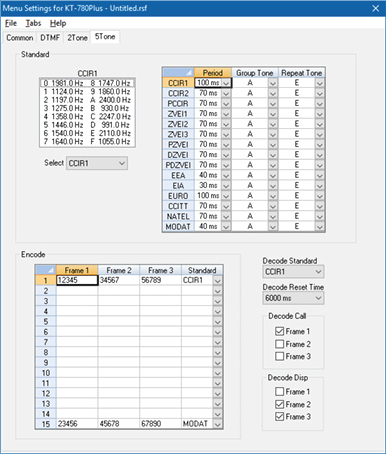Screen dimensions: 386x454
Task: Select the CCIR1 row header
Action: tap(178, 83)
